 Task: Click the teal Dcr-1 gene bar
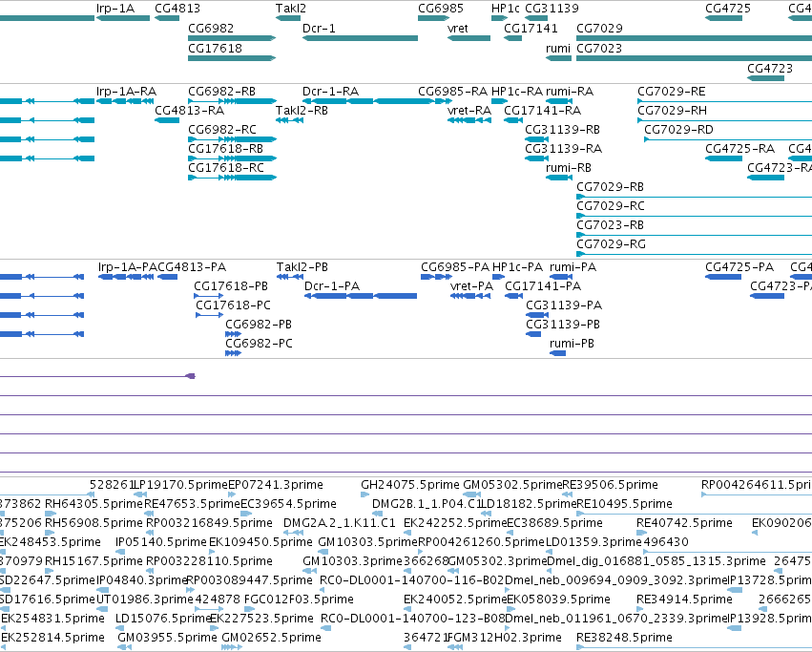360,38
